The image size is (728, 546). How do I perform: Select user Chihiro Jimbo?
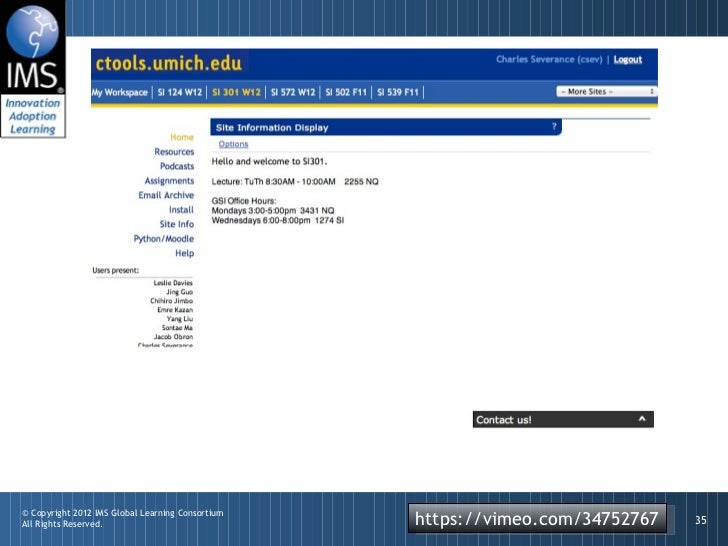point(171,301)
